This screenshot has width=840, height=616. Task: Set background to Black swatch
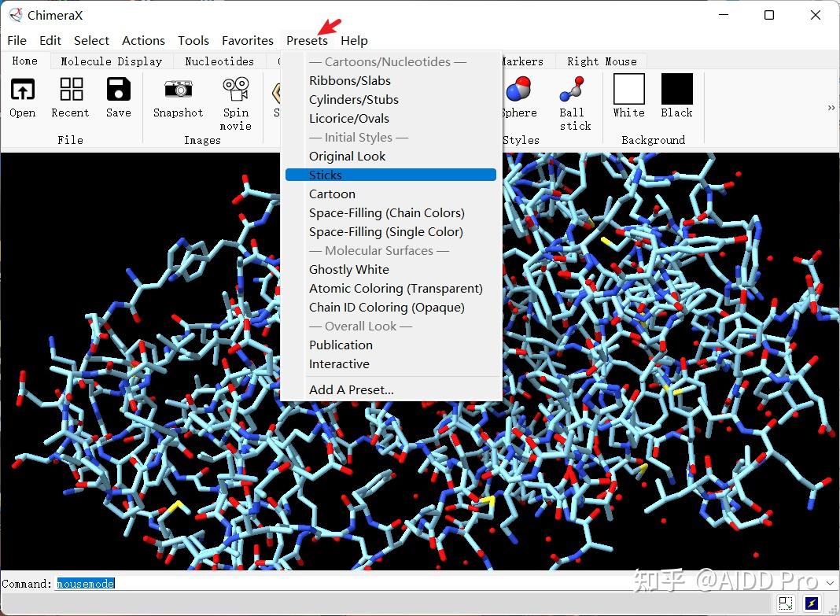pos(676,89)
